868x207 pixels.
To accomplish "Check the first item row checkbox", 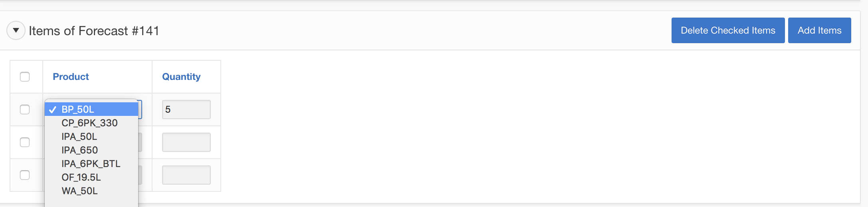I will [25, 109].
